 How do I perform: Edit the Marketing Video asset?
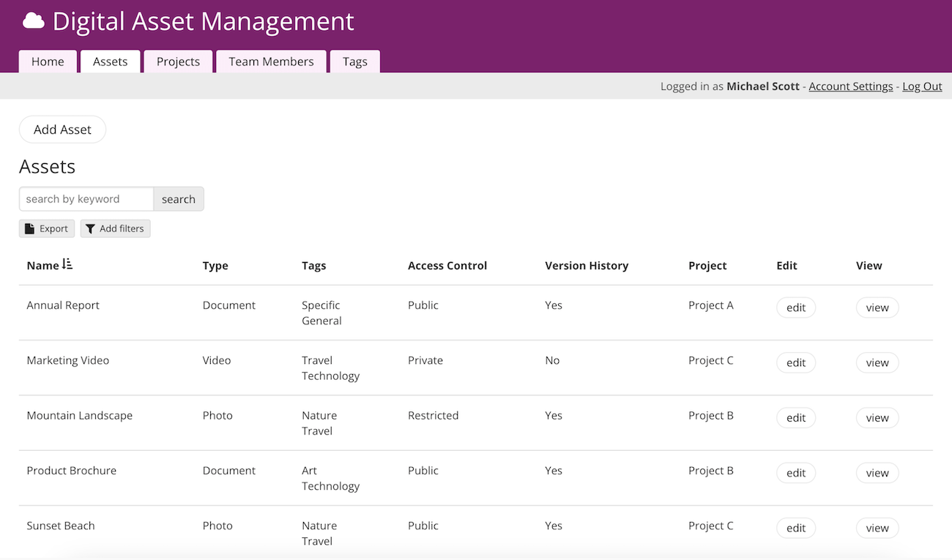(x=796, y=362)
